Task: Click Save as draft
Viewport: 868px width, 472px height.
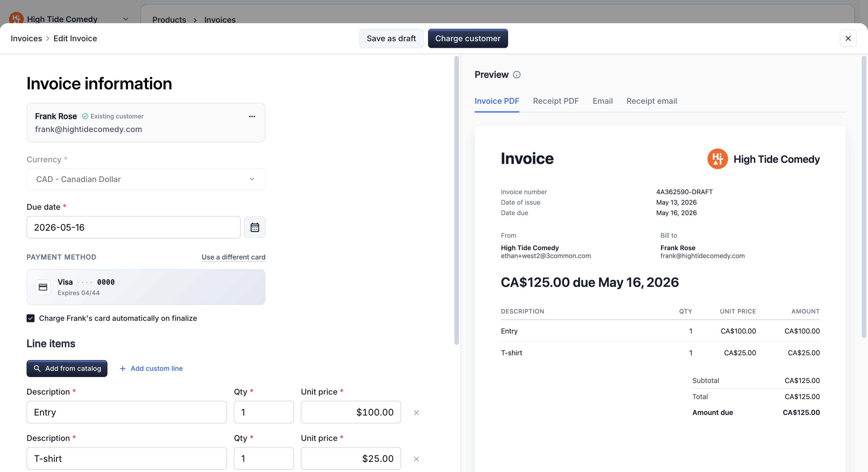Action: [x=391, y=38]
